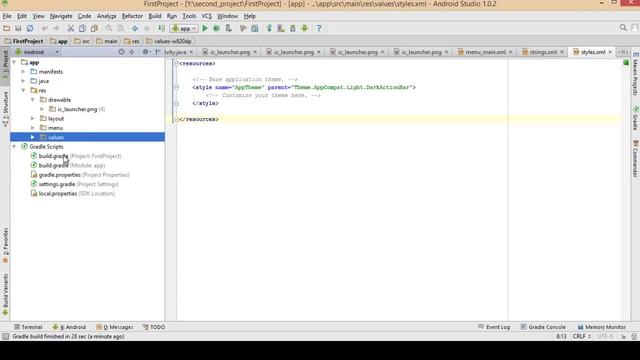This screenshot has height=360, width=640.
Task: Expand the java folder
Action: 23,81
